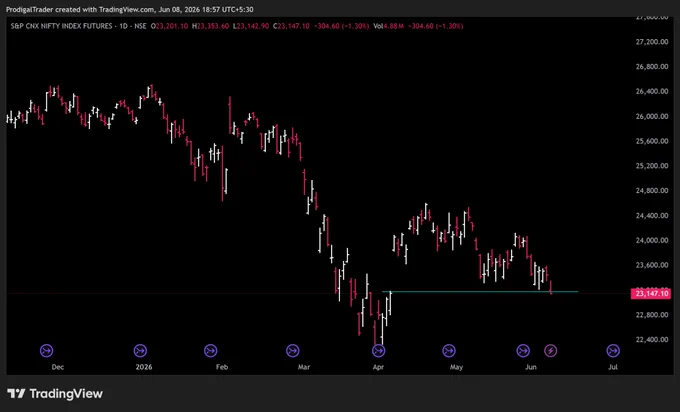Click the 24,800.00 price axis label
This screenshot has height=412, width=680.
tap(652, 190)
